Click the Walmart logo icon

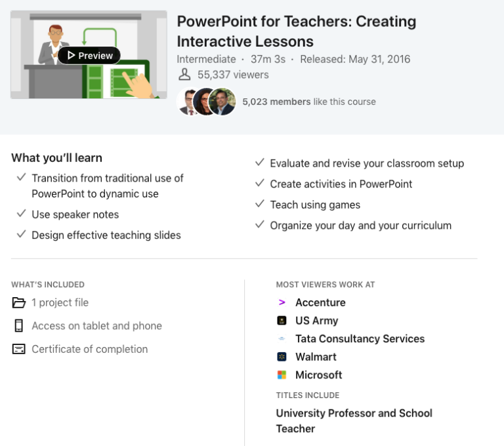[282, 357]
